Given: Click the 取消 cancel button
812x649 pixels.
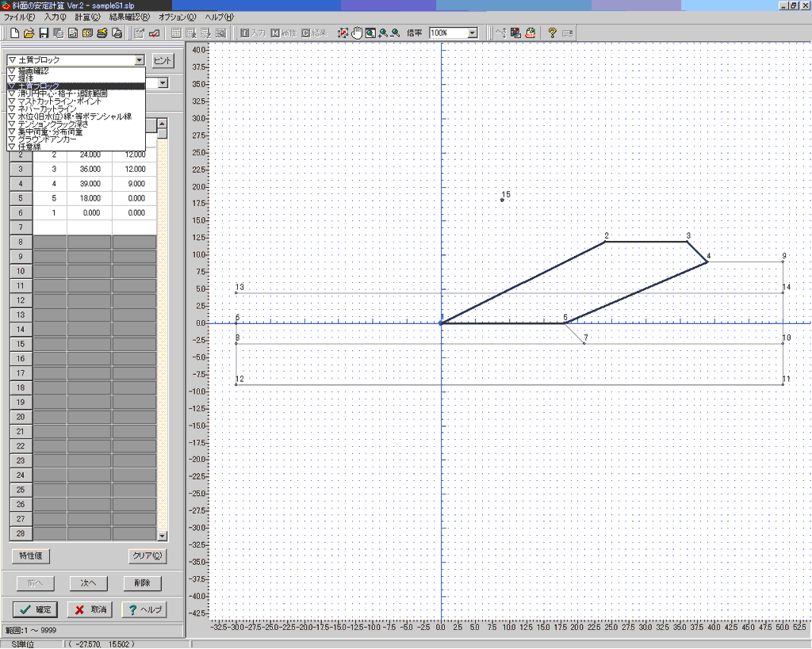Looking at the screenshot, I should [x=90, y=609].
